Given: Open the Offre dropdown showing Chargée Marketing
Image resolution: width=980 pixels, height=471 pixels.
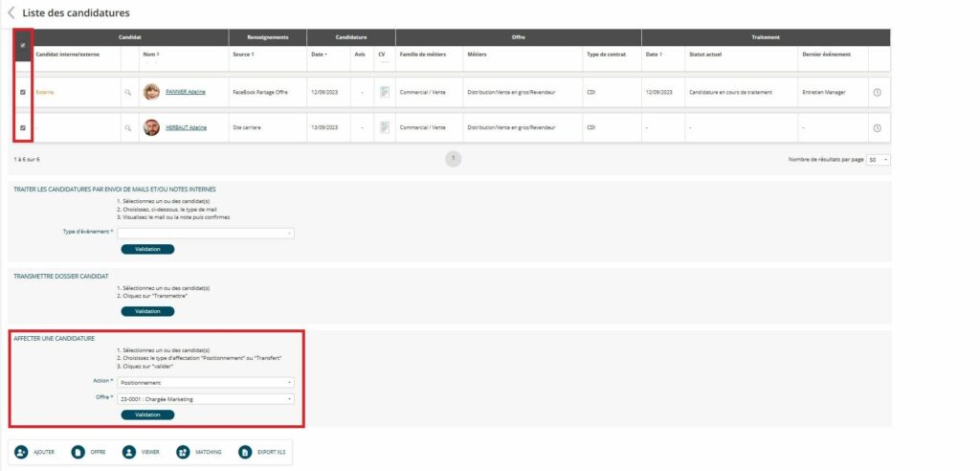Looking at the screenshot, I should [x=206, y=398].
